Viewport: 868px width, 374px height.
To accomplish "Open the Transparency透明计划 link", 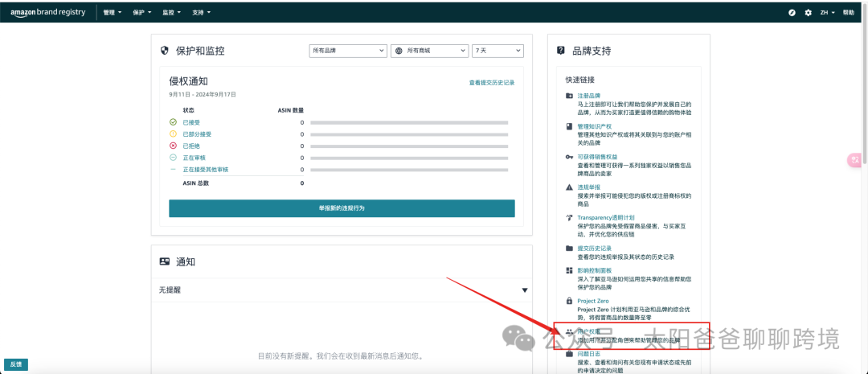I will coord(606,218).
